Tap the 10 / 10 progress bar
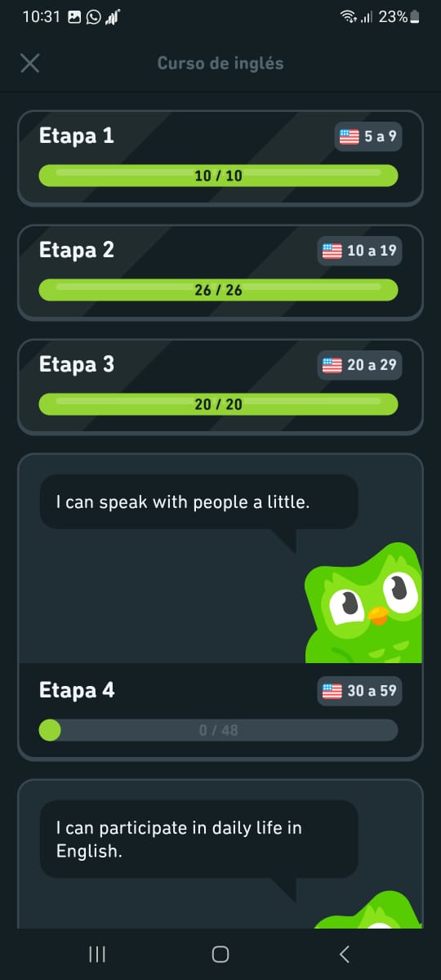 coord(218,176)
